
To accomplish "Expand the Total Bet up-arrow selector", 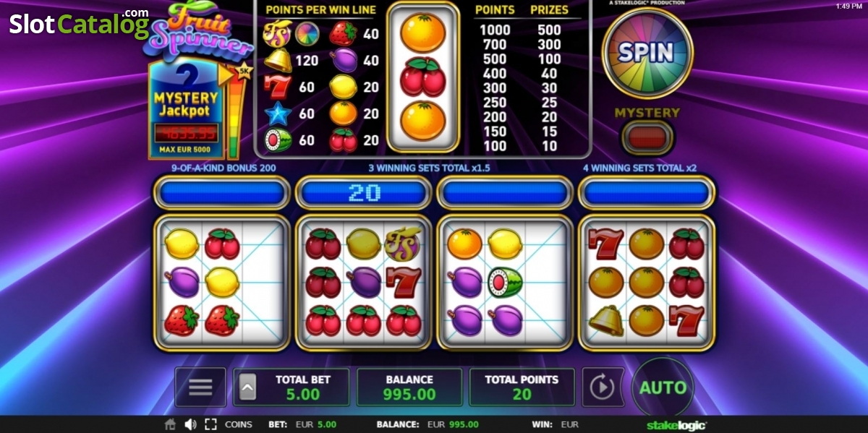I will point(247,387).
